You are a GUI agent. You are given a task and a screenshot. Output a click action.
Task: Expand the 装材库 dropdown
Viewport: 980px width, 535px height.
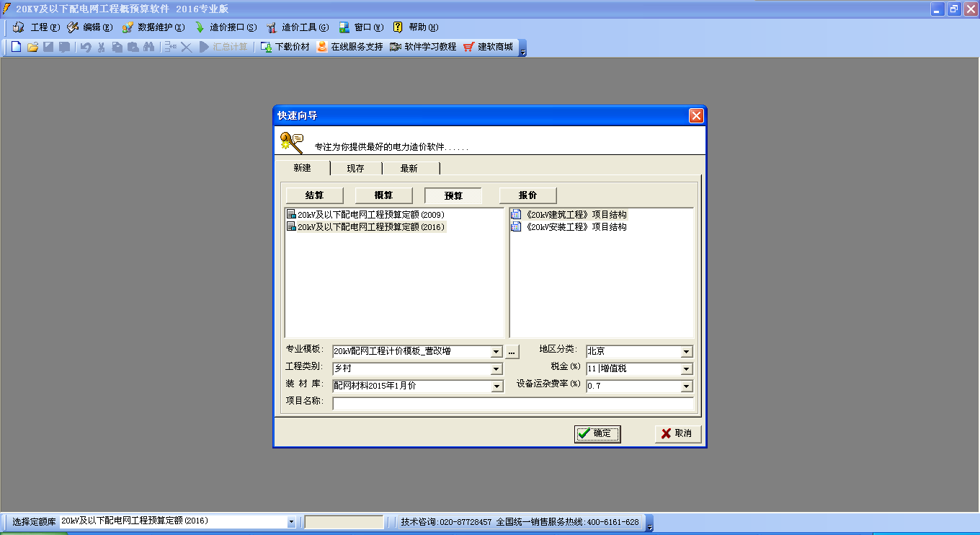point(496,386)
